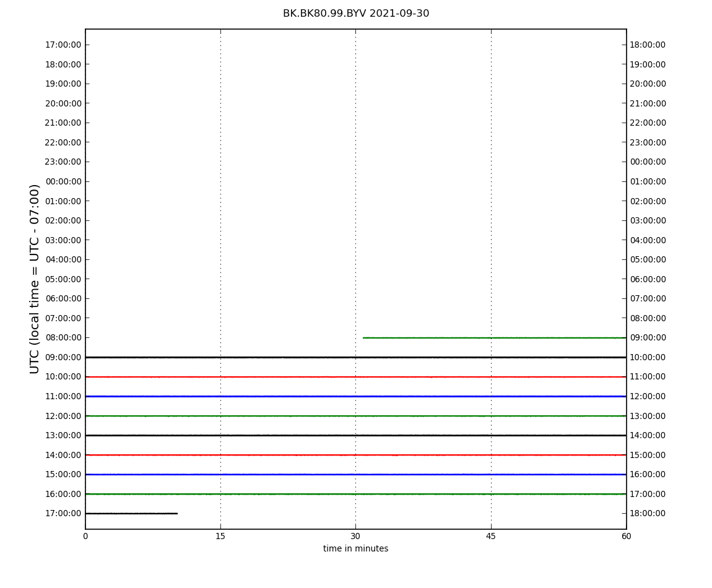Image resolution: width=712 pixels, height=588 pixels.
Task: Select the short black trace in the last 17:00:00 row
Action: (131, 514)
